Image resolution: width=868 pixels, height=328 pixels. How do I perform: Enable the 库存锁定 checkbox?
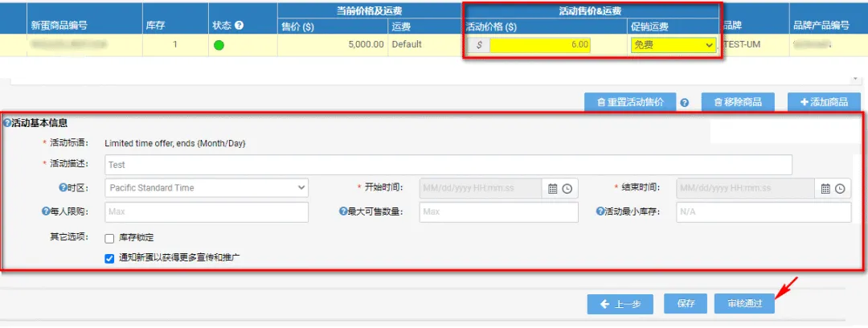[x=109, y=238]
